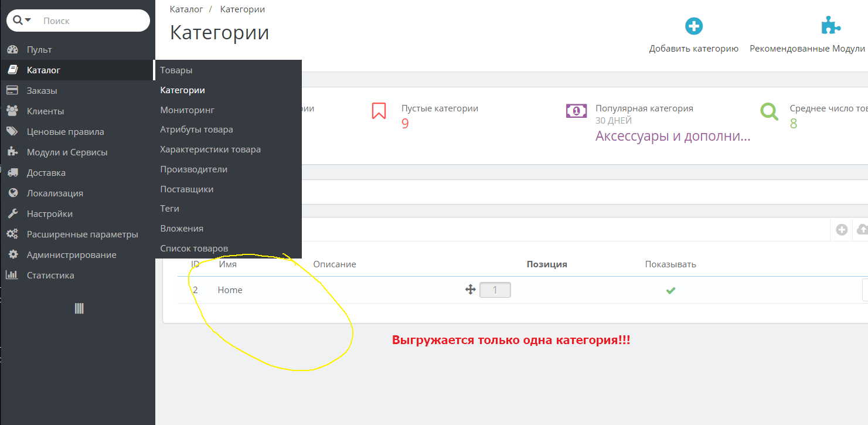Screen dimensions: 868x425
Task: Click the Расширенные параметры gears icon
Action: (x=12, y=234)
